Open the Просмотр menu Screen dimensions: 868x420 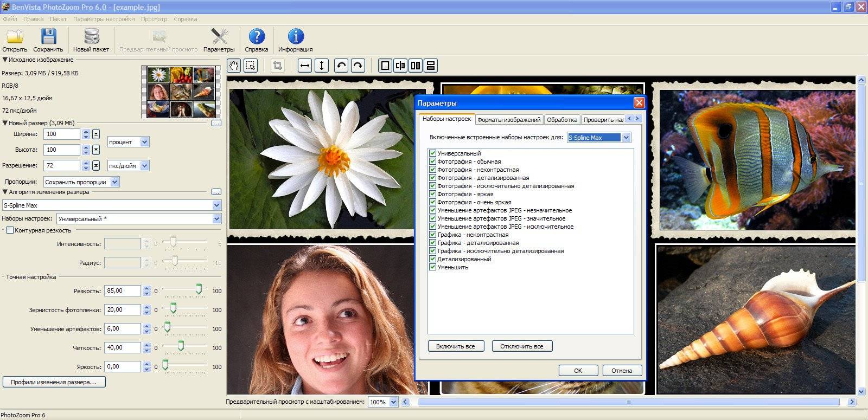[154, 19]
